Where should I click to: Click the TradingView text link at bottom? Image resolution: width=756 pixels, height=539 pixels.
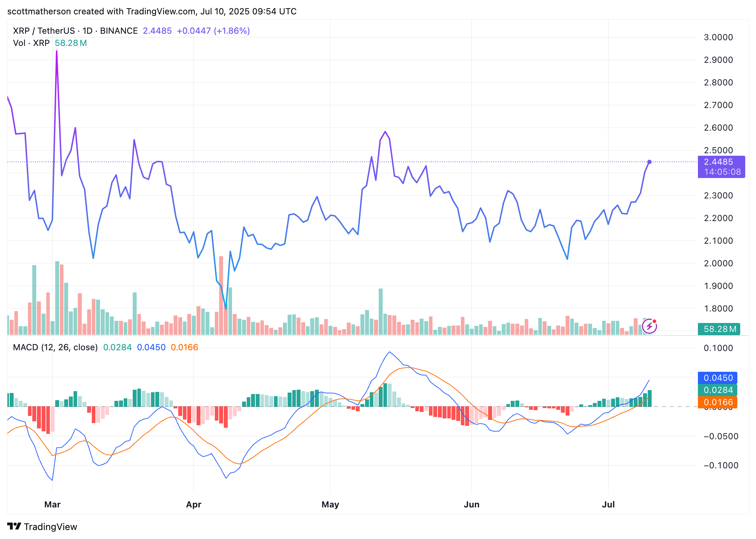[50, 527]
